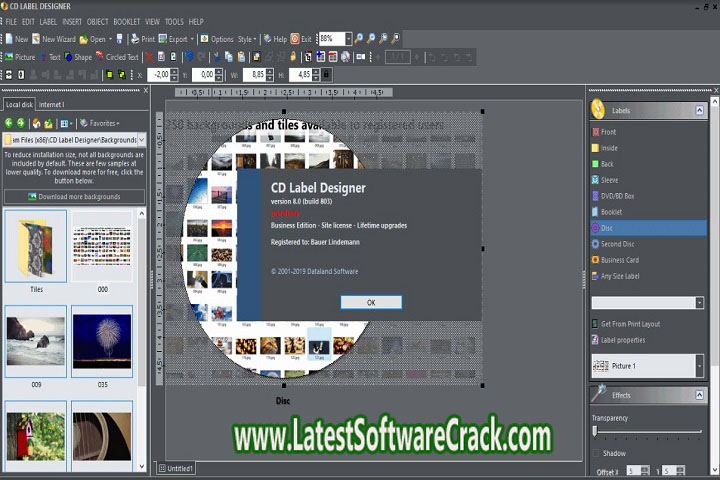Select beach rocks thumbnail 009
The width and height of the screenshot is (720, 480).
[x=36, y=342]
